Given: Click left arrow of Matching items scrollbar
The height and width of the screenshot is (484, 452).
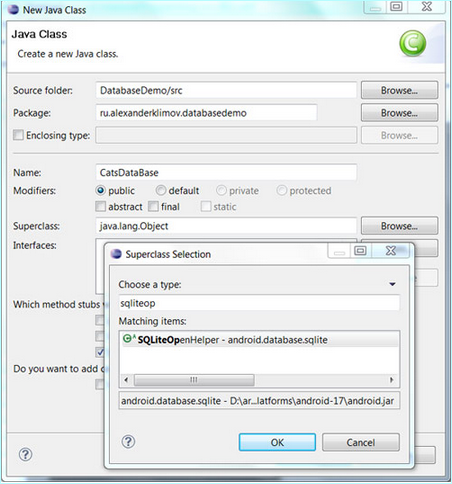Looking at the screenshot, I should (x=126, y=380).
